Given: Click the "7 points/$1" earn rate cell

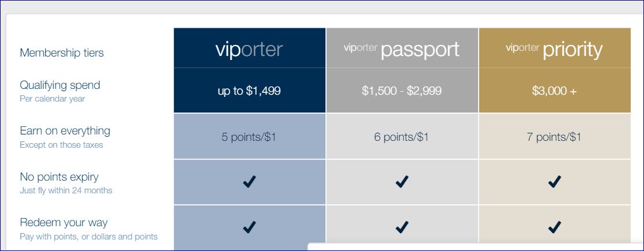Looking at the screenshot, I should click(554, 137).
